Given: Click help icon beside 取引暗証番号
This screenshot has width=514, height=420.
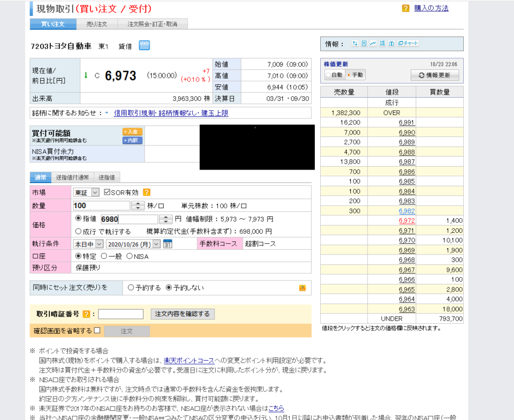Looking at the screenshot, I should (86, 314).
